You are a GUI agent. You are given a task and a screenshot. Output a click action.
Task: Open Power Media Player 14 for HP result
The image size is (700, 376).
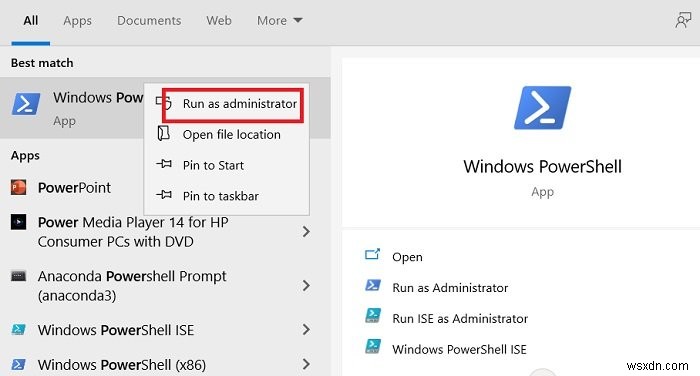[x=133, y=232]
